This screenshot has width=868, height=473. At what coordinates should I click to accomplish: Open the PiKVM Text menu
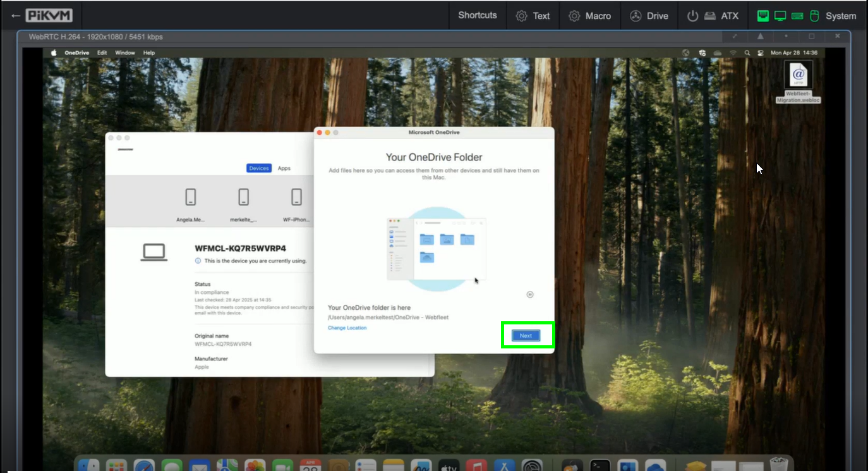click(533, 16)
